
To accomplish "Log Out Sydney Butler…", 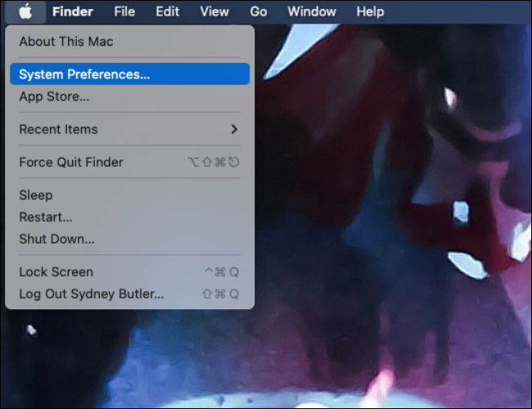I will [x=129, y=294].
